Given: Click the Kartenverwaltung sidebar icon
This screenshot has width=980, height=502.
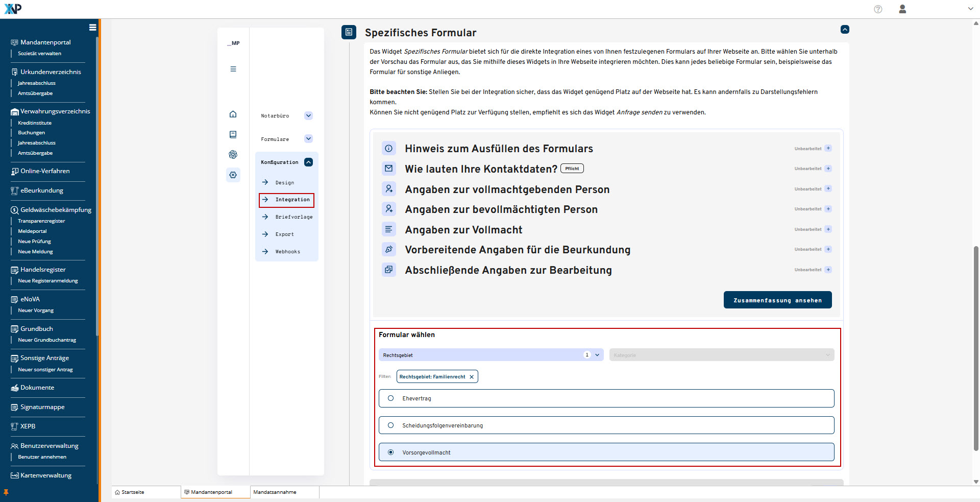Looking at the screenshot, I should click(15, 475).
